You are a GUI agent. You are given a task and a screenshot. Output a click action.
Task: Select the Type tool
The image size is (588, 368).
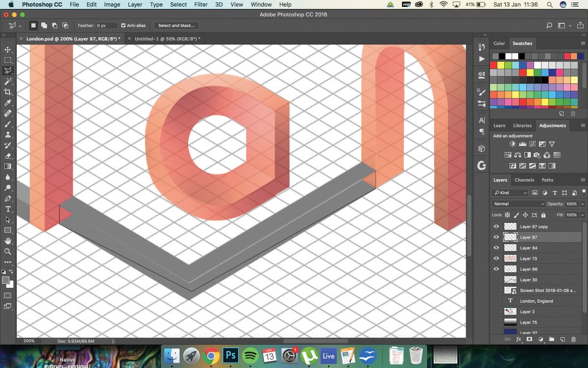click(7, 209)
